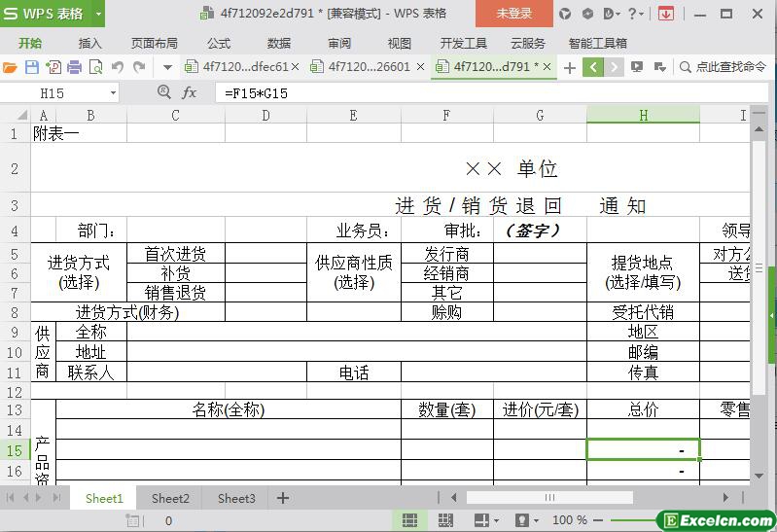Click the 点此查找命令 search box
Screen dimensions: 777x532
[723, 67]
